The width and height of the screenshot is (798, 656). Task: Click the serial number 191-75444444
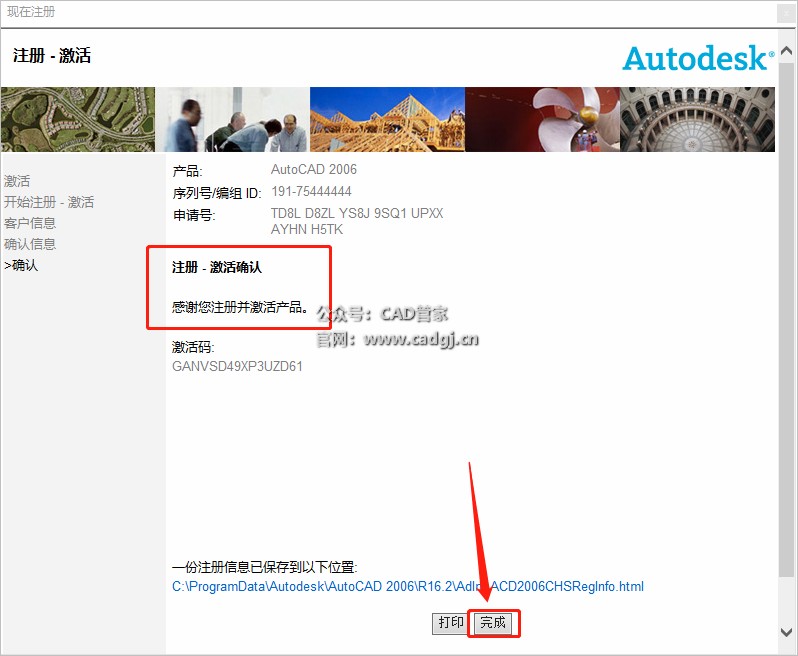click(x=311, y=192)
